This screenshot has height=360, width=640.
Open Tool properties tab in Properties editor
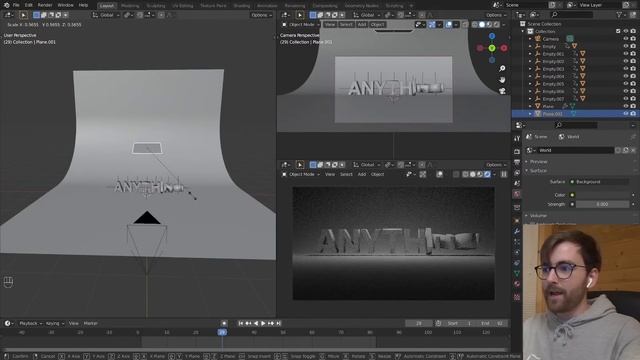tap(517, 139)
